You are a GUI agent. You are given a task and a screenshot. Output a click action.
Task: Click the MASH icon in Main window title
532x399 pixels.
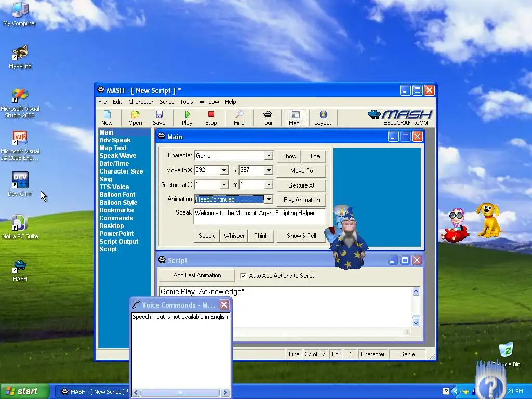click(x=162, y=137)
